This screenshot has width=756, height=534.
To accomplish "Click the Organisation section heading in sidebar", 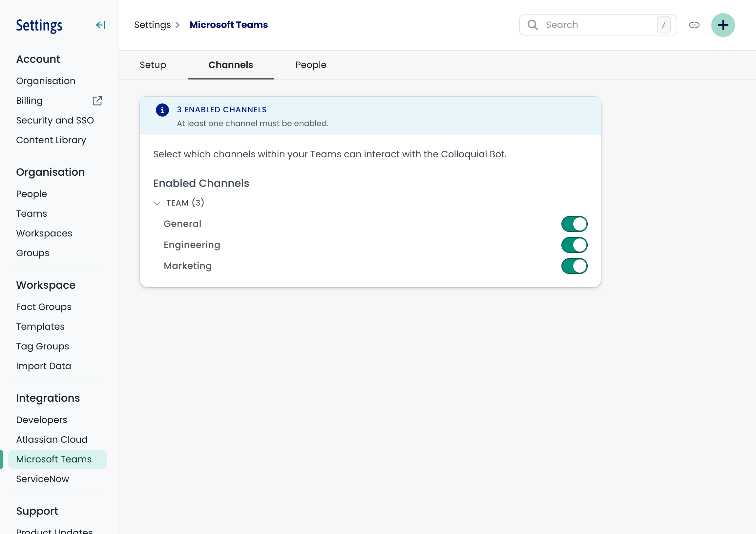I will click(51, 172).
